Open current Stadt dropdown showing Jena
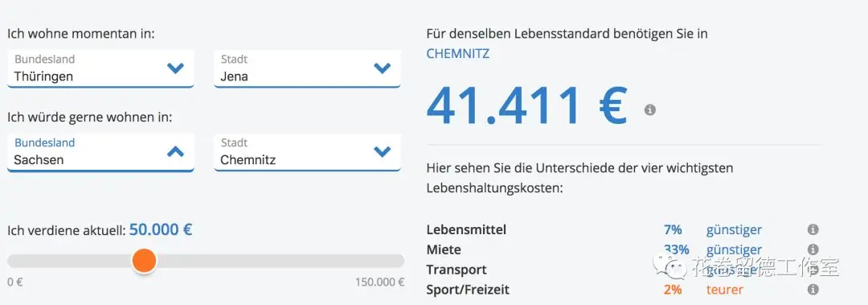Image resolution: width=868 pixels, height=305 pixels. (307, 68)
